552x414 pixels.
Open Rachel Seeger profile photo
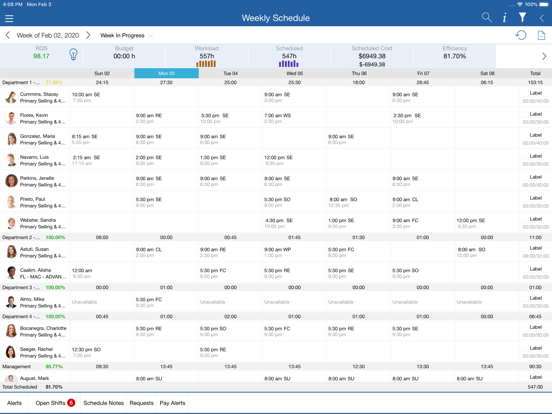coord(11,352)
